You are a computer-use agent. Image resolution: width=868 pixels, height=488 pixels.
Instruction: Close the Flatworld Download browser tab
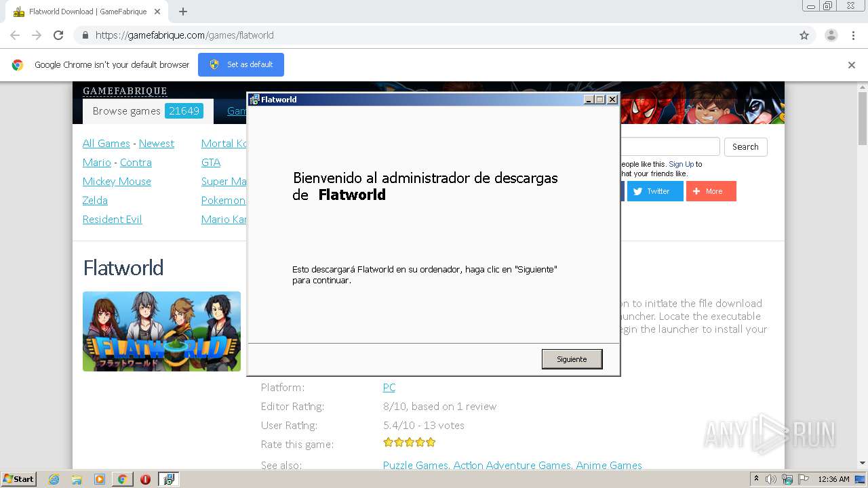[157, 12]
